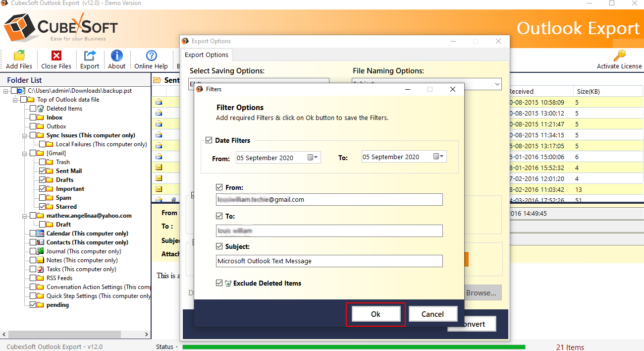Click the Spam folder icon
The image size is (644, 351).
pos(50,198)
